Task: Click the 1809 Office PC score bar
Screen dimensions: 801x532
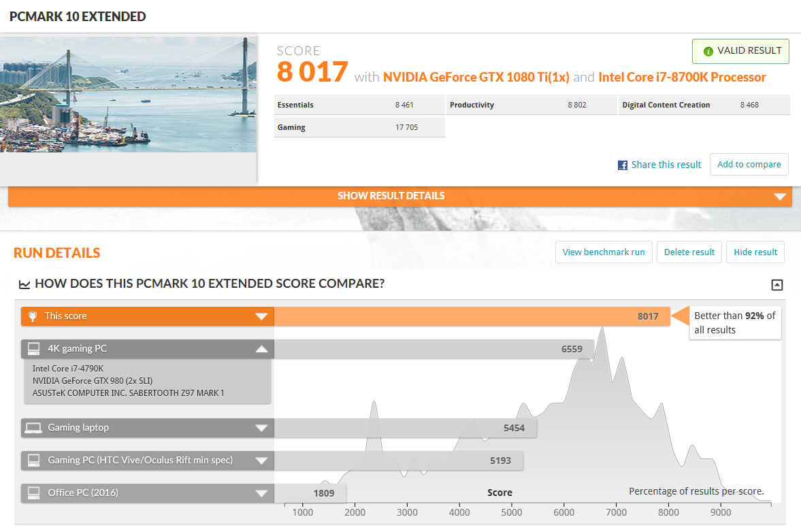Action: [x=310, y=493]
